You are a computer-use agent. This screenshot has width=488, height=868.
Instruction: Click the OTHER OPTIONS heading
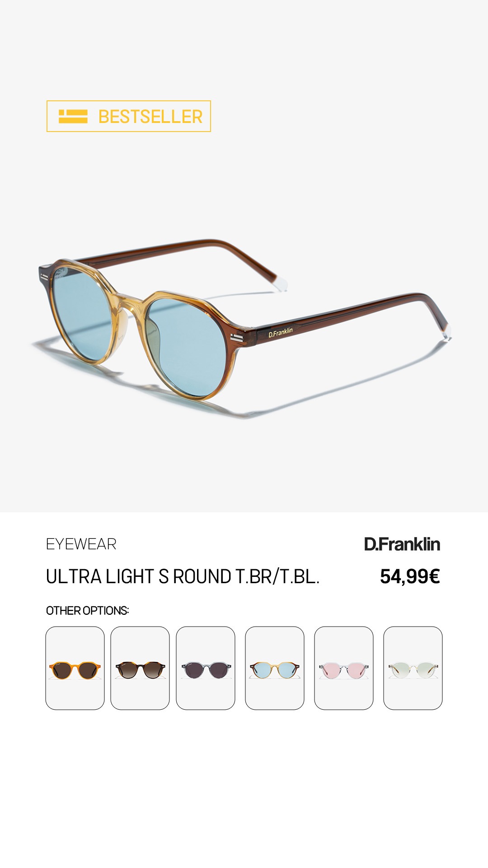[x=88, y=611]
